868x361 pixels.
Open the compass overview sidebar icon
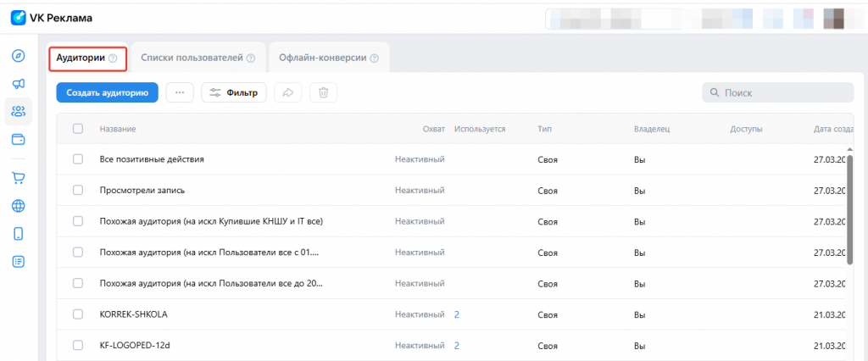[x=19, y=55]
